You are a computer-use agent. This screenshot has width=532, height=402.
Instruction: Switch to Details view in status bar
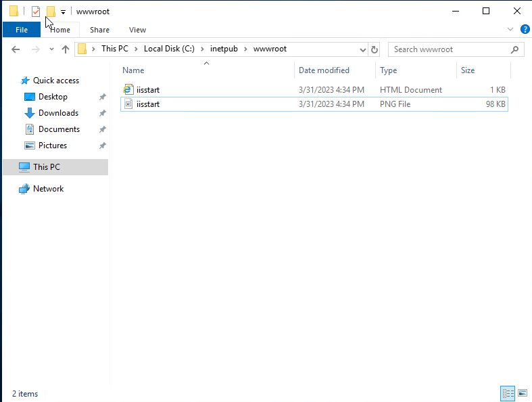coord(508,393)
